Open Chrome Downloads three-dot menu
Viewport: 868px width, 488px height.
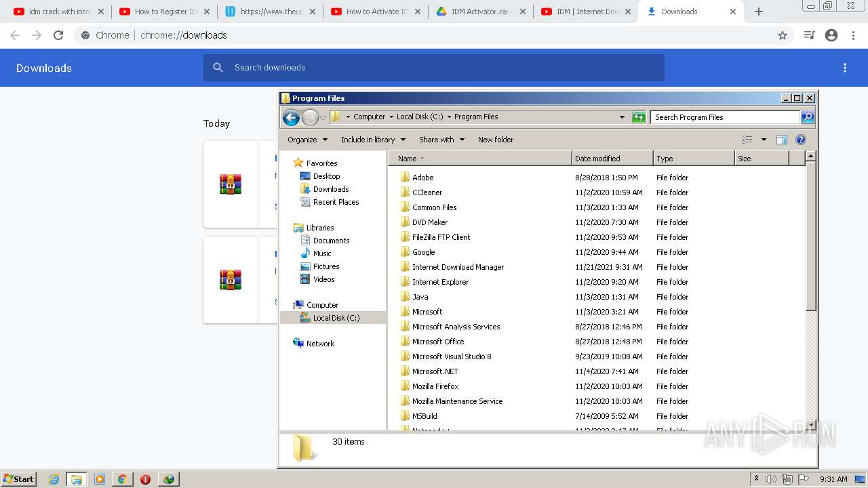[x=845, y=68]
